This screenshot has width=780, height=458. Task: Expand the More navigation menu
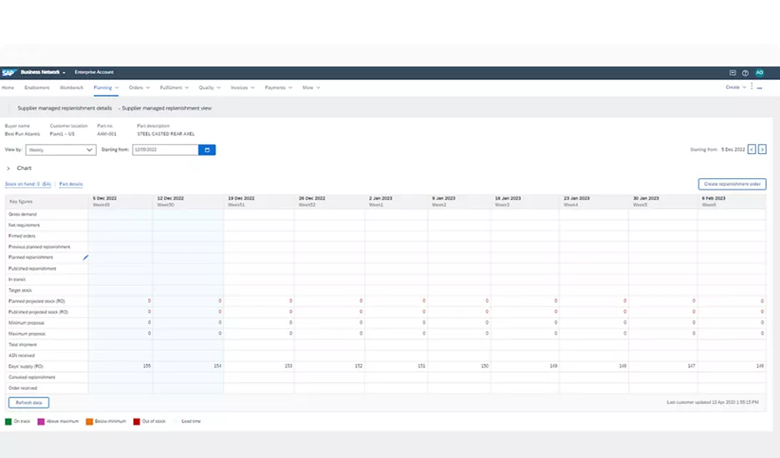pyautogui.click(x=310, y=88)
